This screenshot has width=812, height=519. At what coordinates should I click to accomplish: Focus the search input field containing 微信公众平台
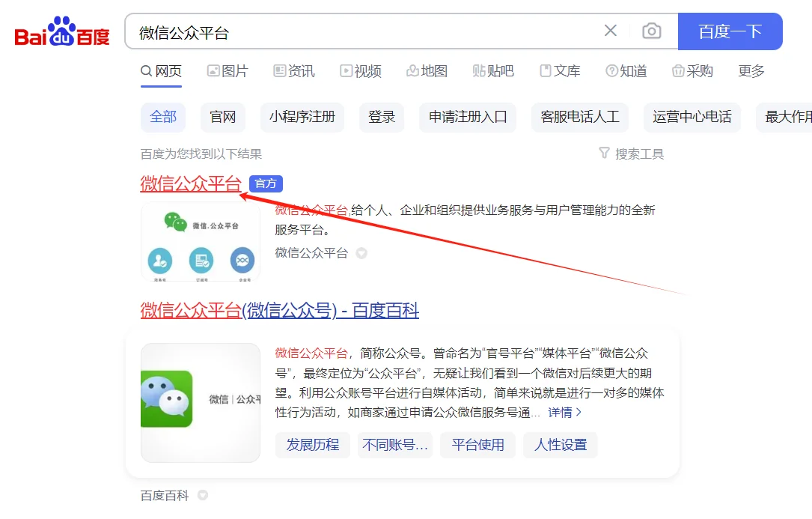point(362,32)
